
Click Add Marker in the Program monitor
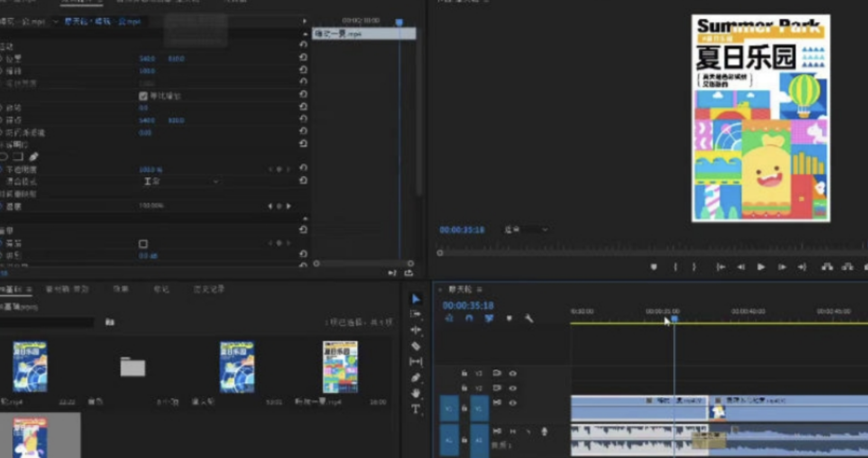(653, 267)
